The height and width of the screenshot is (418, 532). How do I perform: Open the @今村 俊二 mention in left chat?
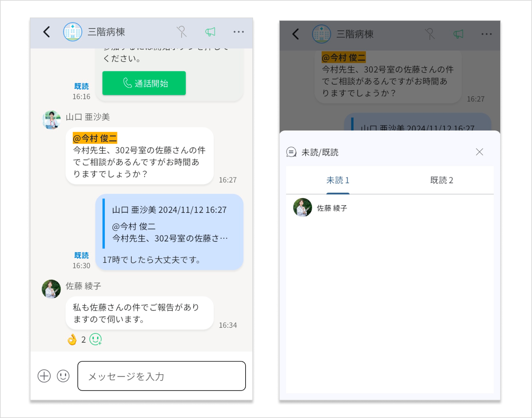coord(95,138)
